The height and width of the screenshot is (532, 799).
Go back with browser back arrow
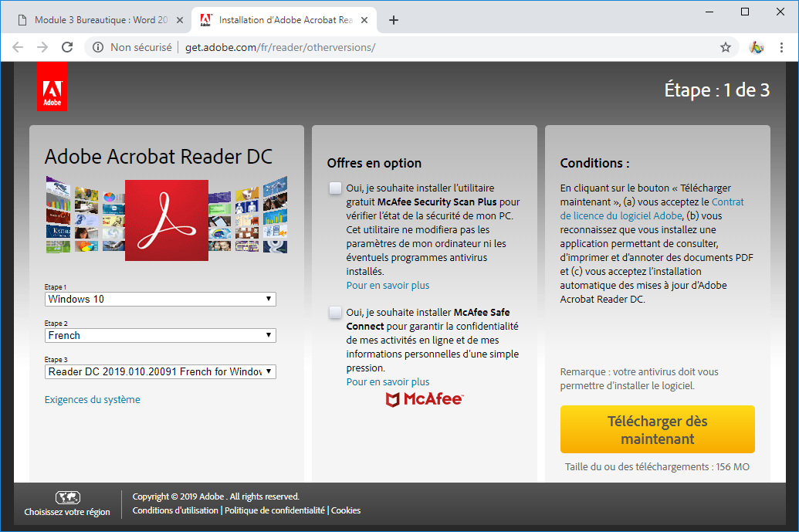pyautogui.click(x=18, y=47)
